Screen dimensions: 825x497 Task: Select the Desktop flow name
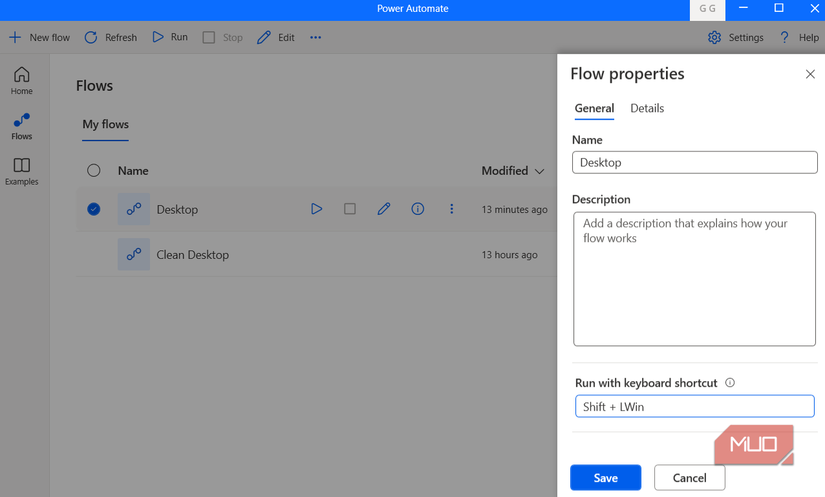(x=177, y=209)
